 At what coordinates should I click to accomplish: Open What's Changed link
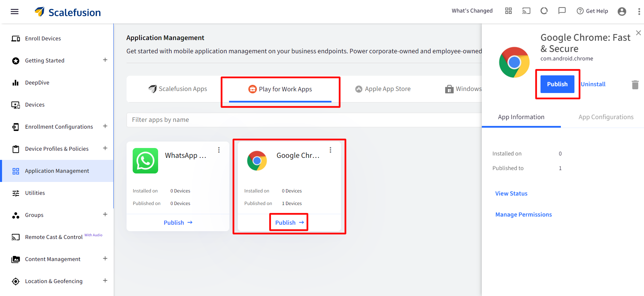(472, 11)
